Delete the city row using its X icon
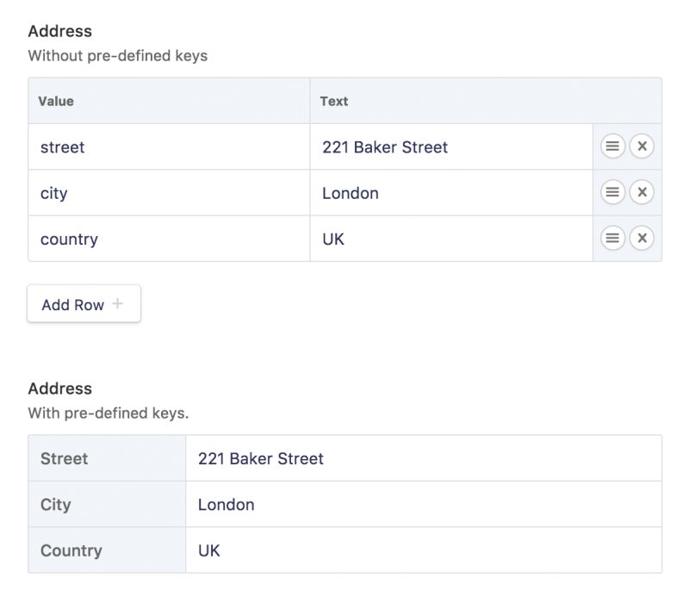 642,192
